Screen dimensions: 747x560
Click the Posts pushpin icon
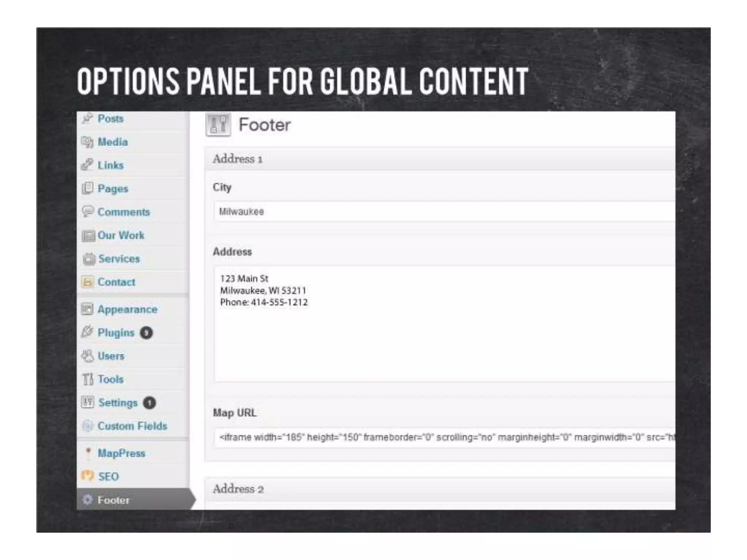88,118
